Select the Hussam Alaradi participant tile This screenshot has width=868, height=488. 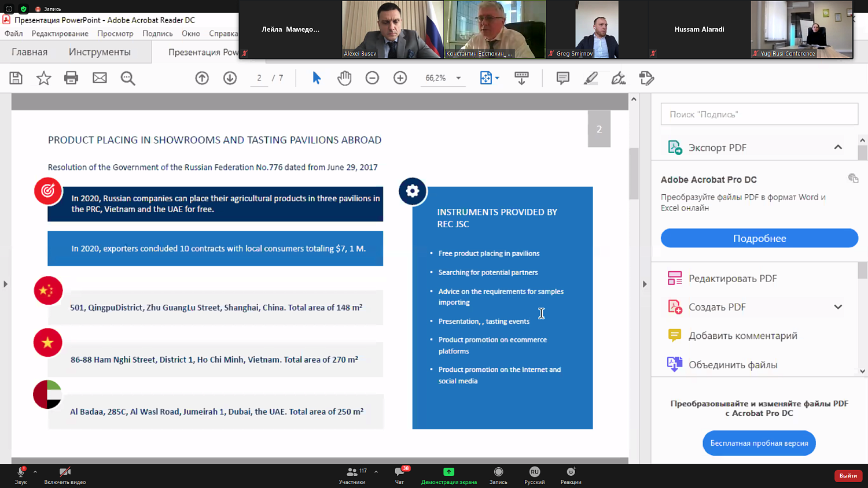(x=699, y=29)
